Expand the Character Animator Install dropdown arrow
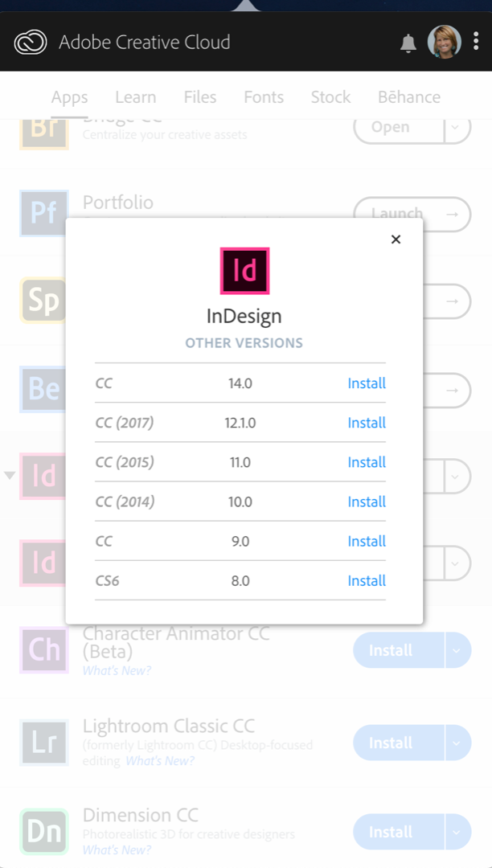The image size is (492, 868). (457, 650)
